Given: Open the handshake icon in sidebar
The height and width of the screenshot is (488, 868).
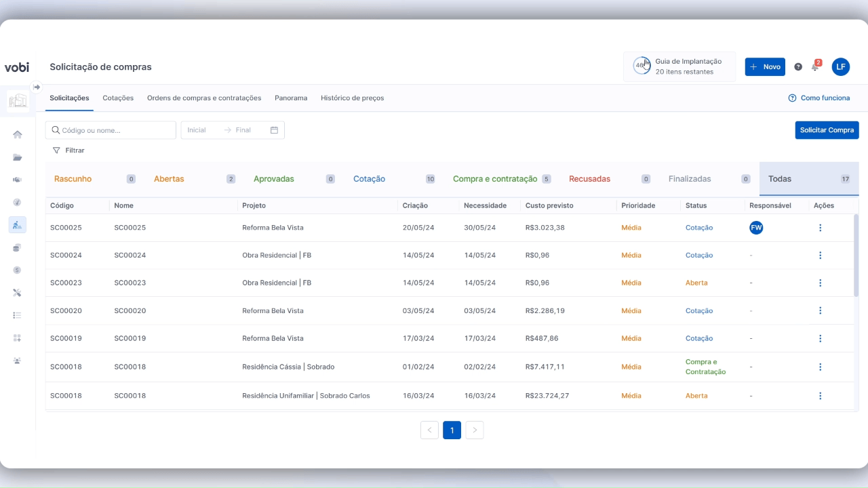Looking at the screenshot, I should click(x=18, y=180).
